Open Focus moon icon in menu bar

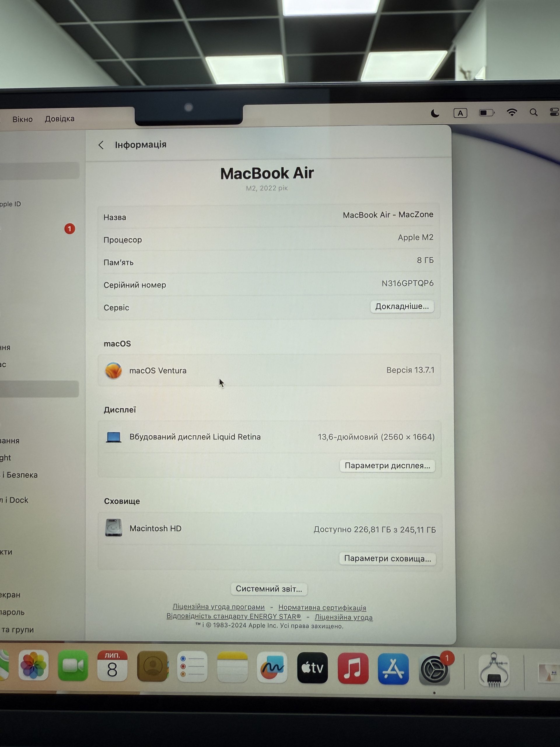(x=435, y=113)
